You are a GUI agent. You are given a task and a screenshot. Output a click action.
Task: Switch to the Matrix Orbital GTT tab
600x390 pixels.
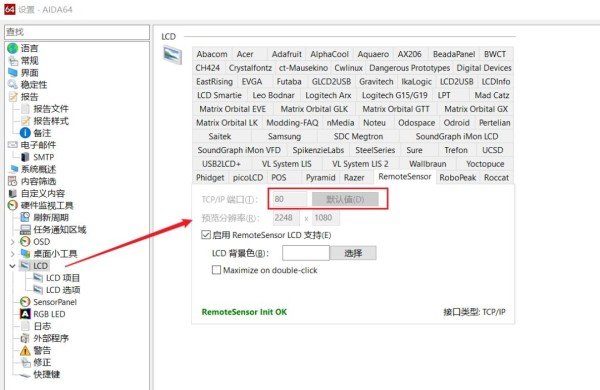click(x=396, y=109)
